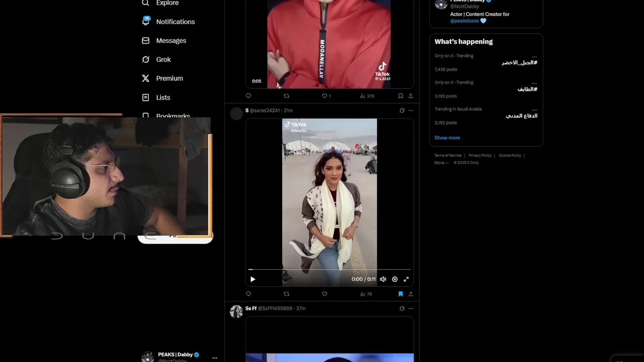Open Premium in the sidebar

click(163, 78)
